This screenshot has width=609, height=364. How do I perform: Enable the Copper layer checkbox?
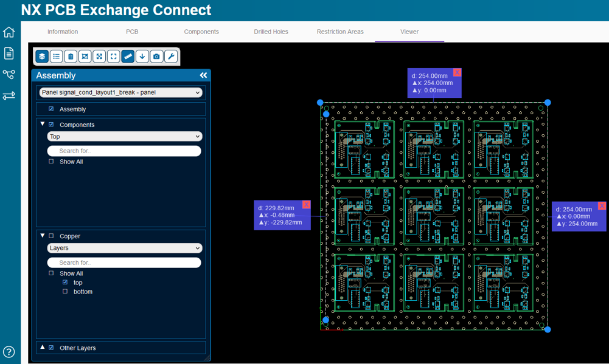tap(51, 236)
